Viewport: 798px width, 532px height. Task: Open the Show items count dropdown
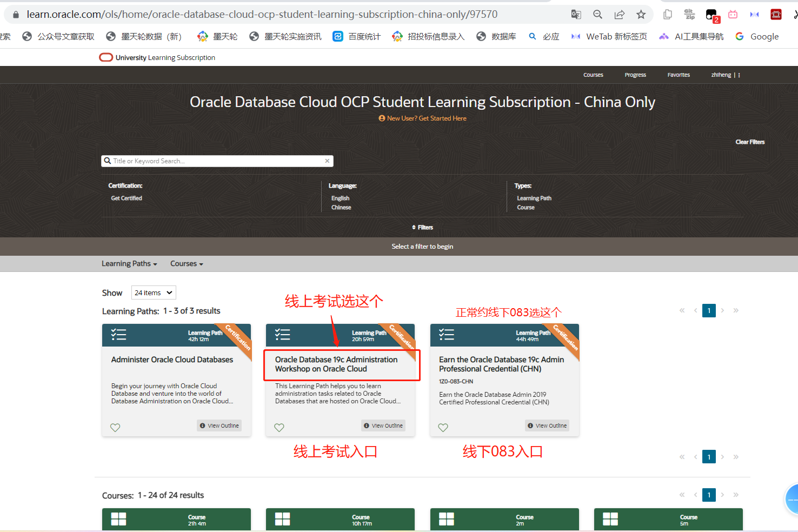click(153, 292)
